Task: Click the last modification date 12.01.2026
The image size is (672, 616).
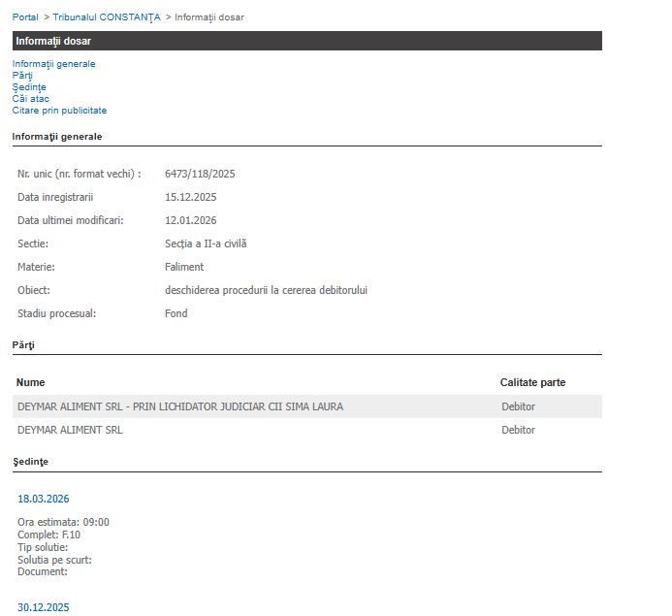Action: [191, 221]
